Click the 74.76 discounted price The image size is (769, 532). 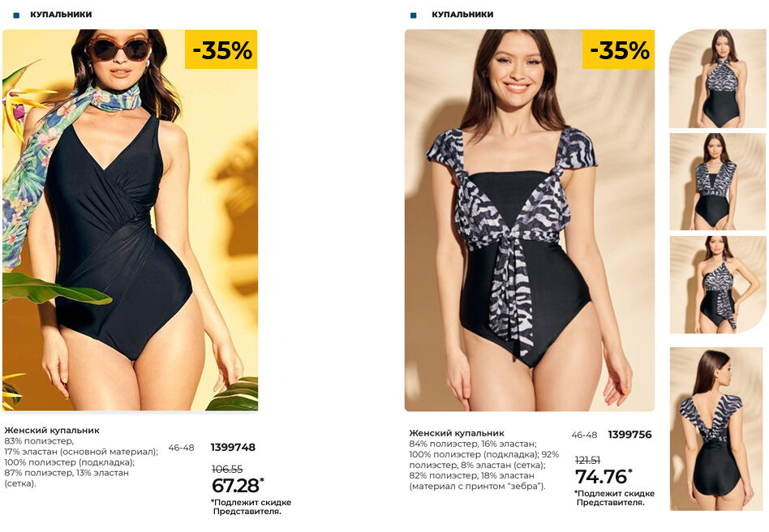click(601, 477)
